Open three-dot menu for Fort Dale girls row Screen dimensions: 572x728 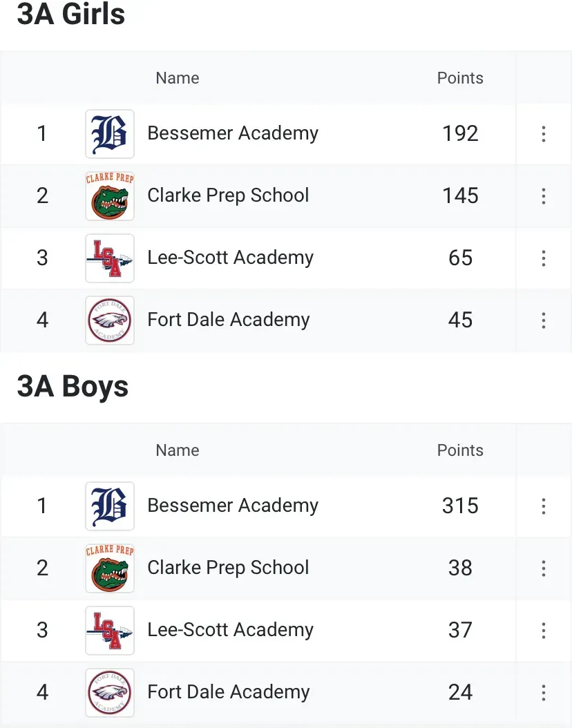[544, 320]
